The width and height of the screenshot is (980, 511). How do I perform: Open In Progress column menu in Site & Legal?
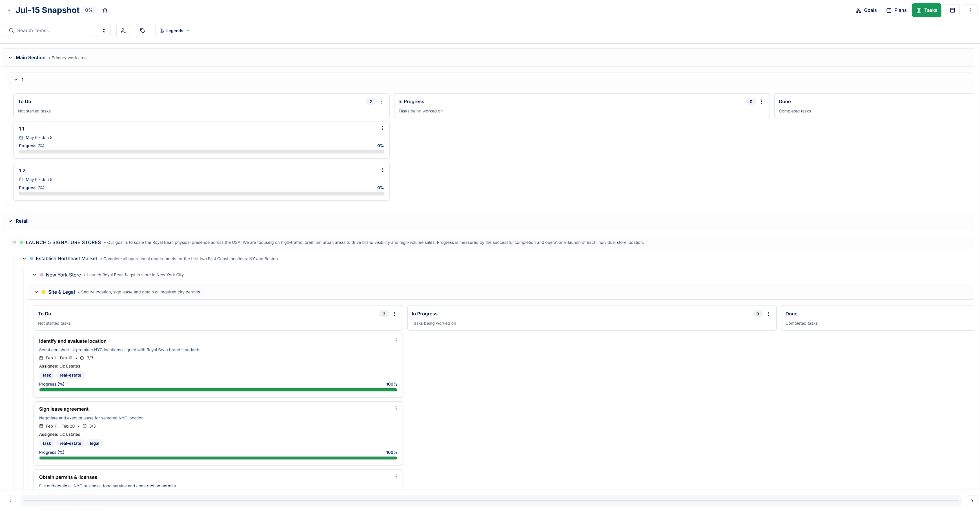click(768, 314)
